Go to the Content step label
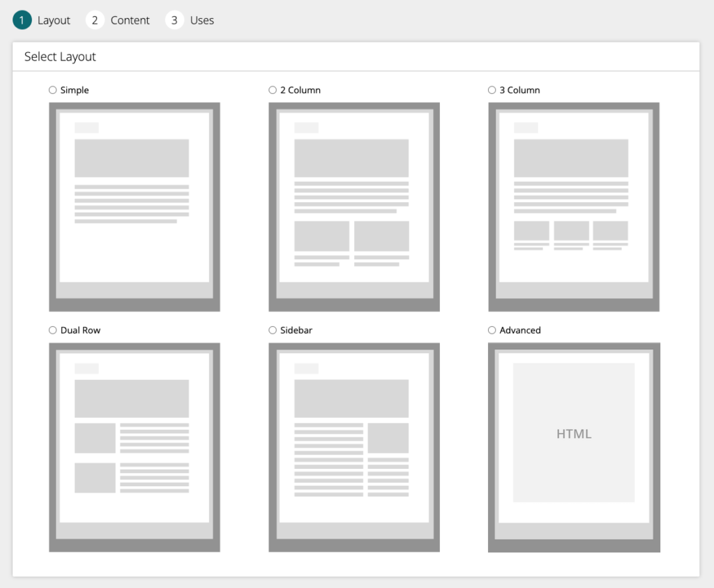This screenshot has width=714, height=588. 130,20
